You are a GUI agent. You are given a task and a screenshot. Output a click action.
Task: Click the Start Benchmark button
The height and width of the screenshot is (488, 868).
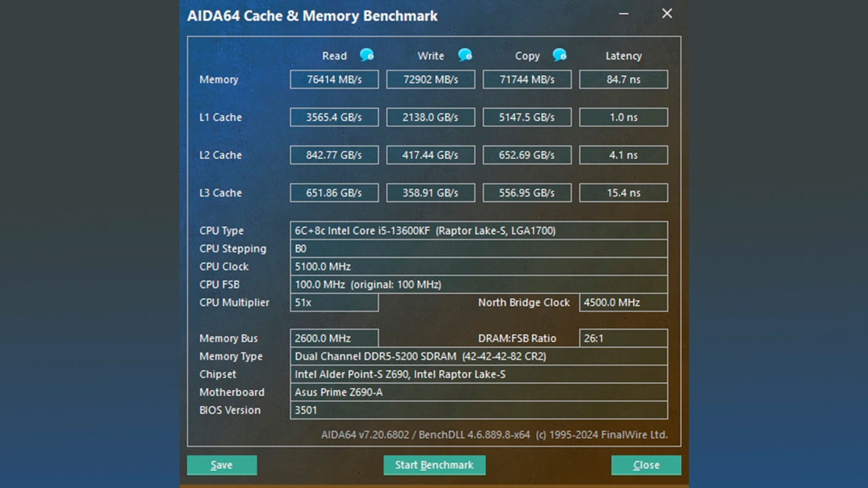tap(435, 465)
